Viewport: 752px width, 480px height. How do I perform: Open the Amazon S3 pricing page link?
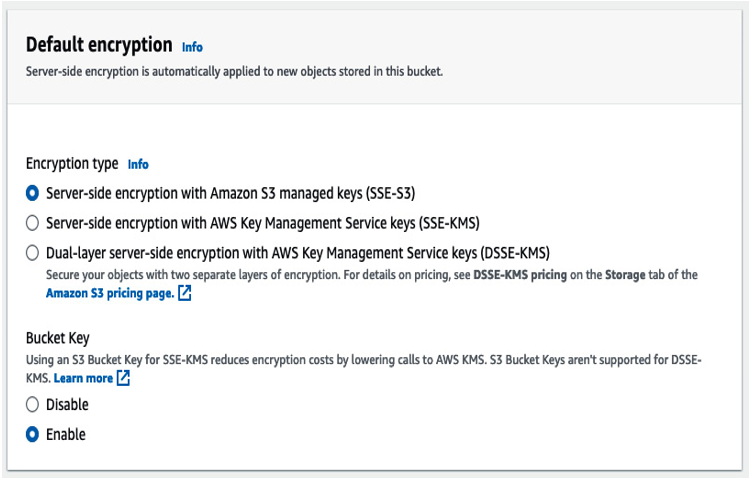tap(110, 293)
